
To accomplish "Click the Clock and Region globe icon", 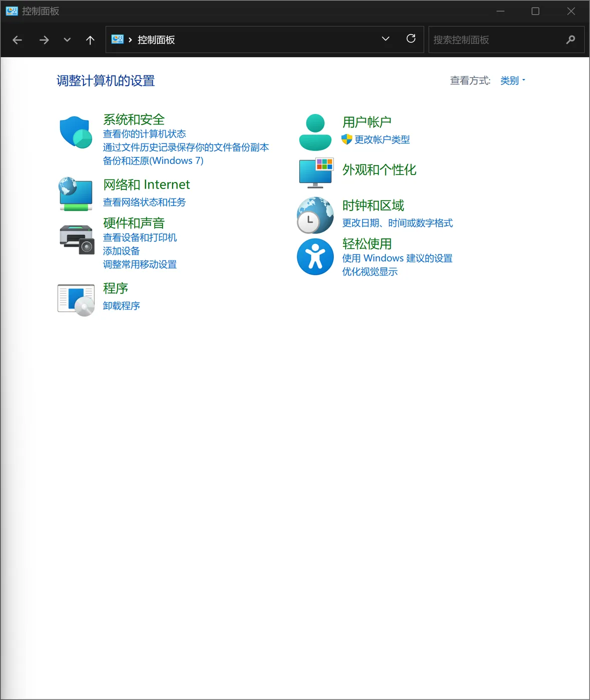I will click(315, 215).
